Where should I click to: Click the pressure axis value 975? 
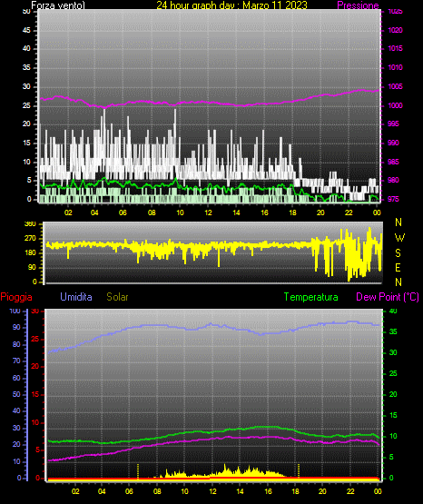tap(393, 199)
